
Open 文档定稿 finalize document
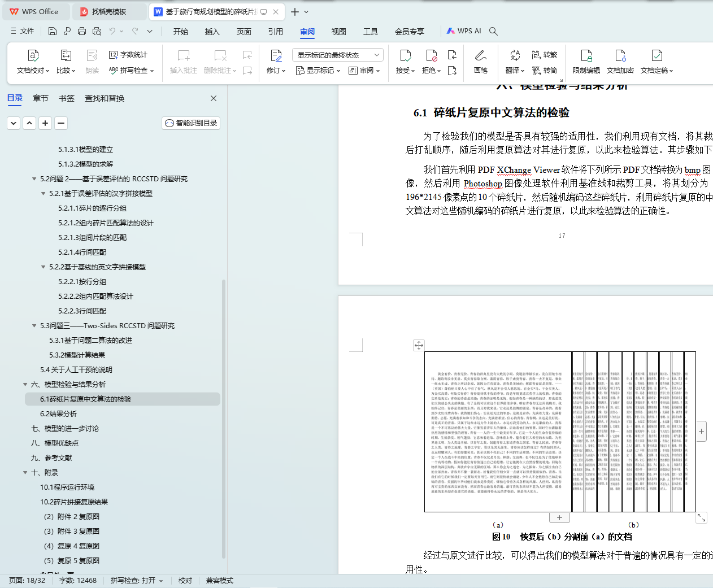point(657,62)
